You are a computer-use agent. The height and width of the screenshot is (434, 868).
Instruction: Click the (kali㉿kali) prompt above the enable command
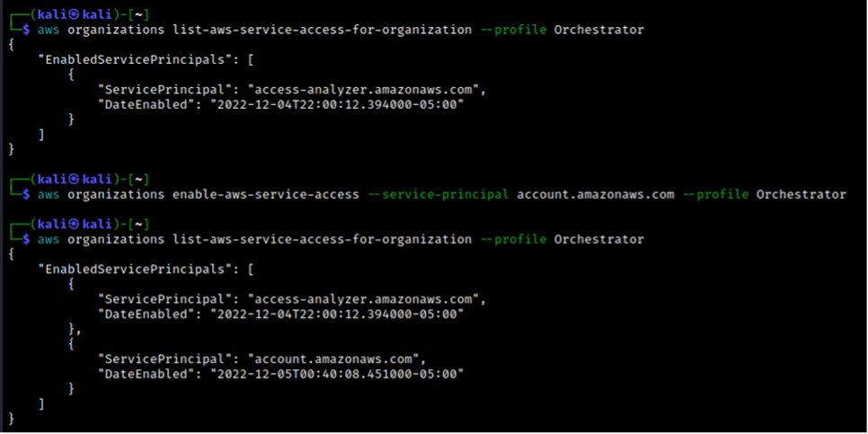[x=69, y=179]
